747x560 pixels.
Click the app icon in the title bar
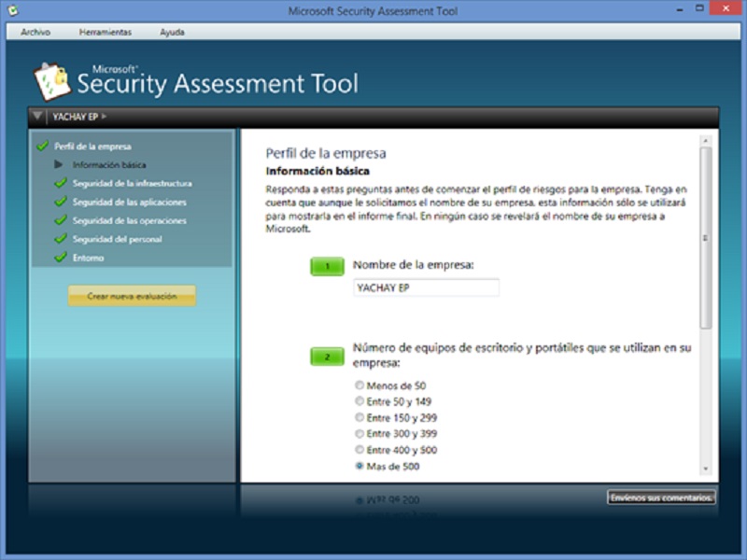13,10
